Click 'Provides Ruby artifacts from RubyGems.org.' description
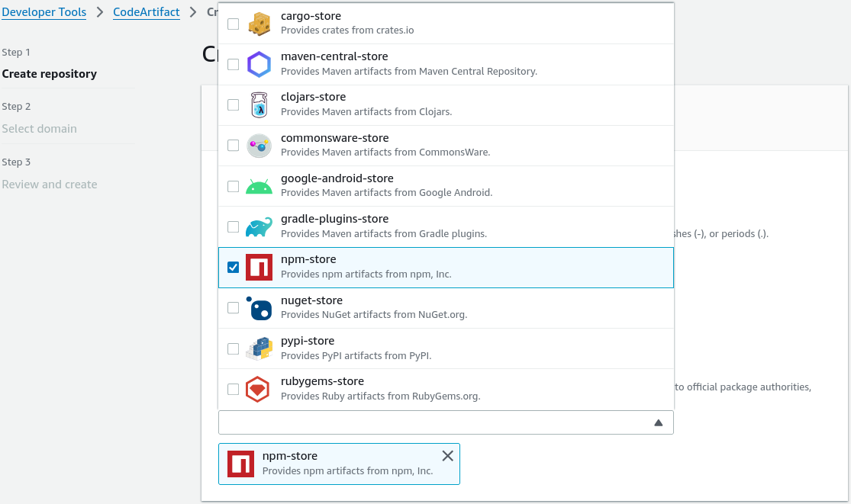The image size is (851, 504). [380, 396]
